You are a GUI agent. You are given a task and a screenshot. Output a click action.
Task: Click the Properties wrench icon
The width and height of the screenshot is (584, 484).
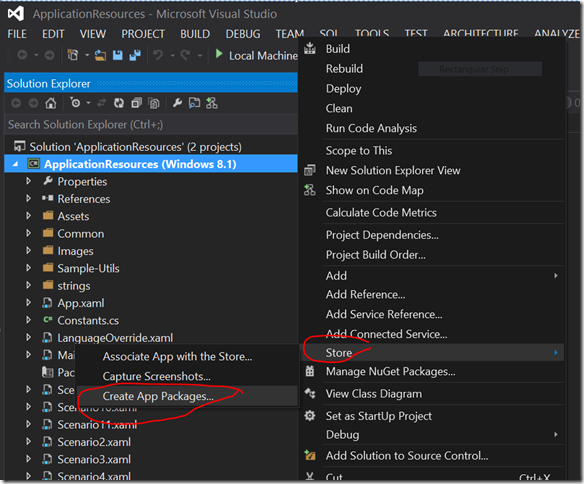177,103
